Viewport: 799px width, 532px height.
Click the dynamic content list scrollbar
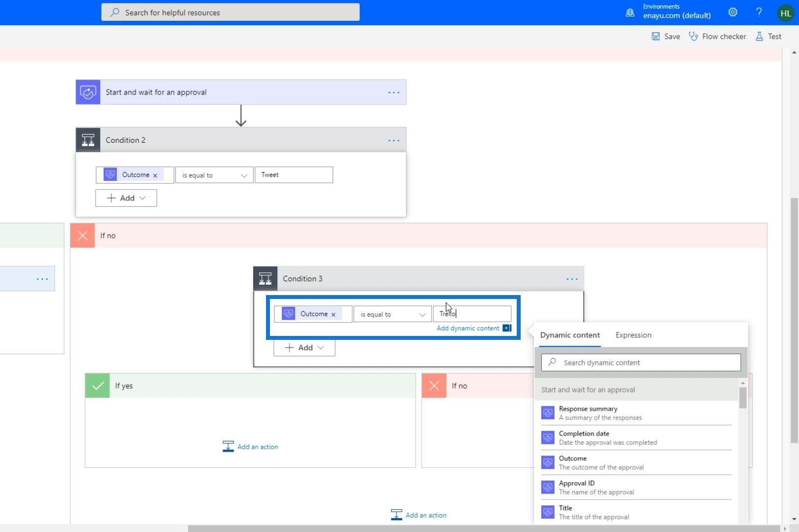[x=743, y=398]
